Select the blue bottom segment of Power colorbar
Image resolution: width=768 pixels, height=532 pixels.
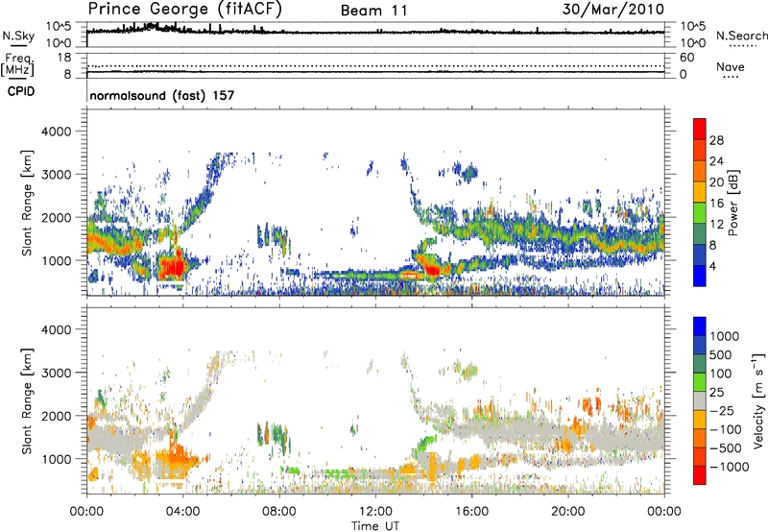tap(700, 276)
